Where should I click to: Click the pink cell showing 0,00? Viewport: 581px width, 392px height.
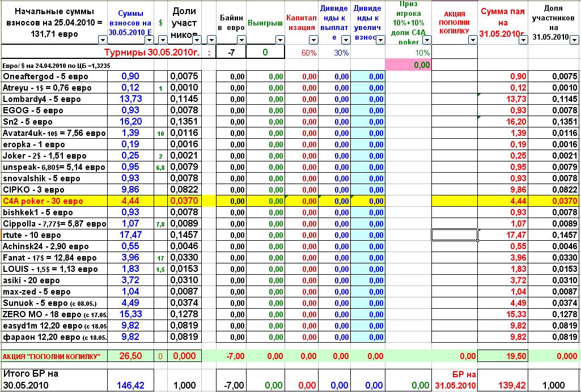point(408,65)
